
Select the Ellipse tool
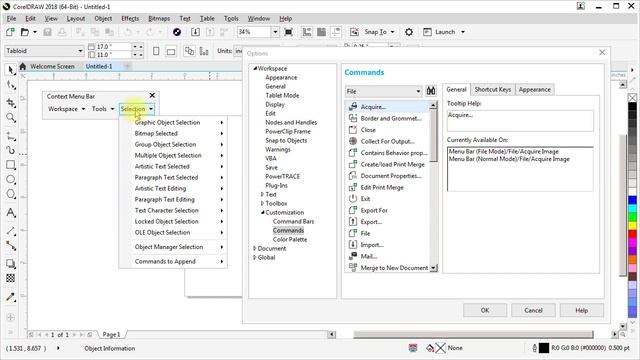pyautogui.click(x=11, y=180)
